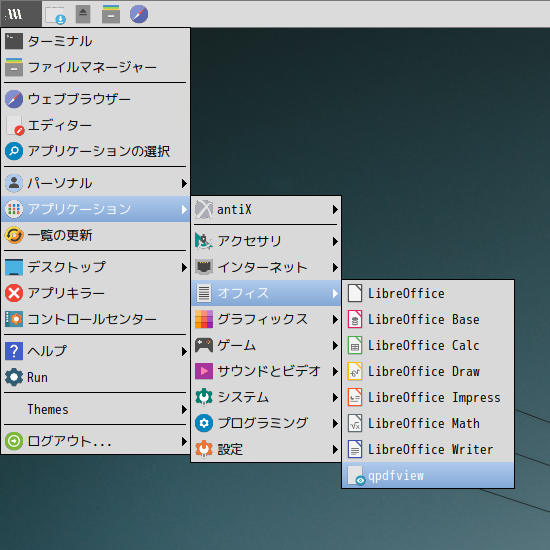Open qpdfview PDF viewer
This screenshot has height=550, width=550.
pyautogui.click(x=428, y=475)
